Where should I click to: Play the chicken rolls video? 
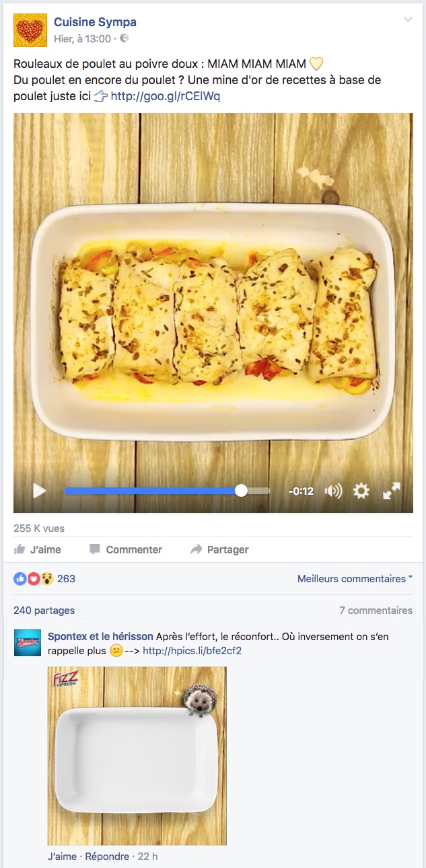[40, 491]
